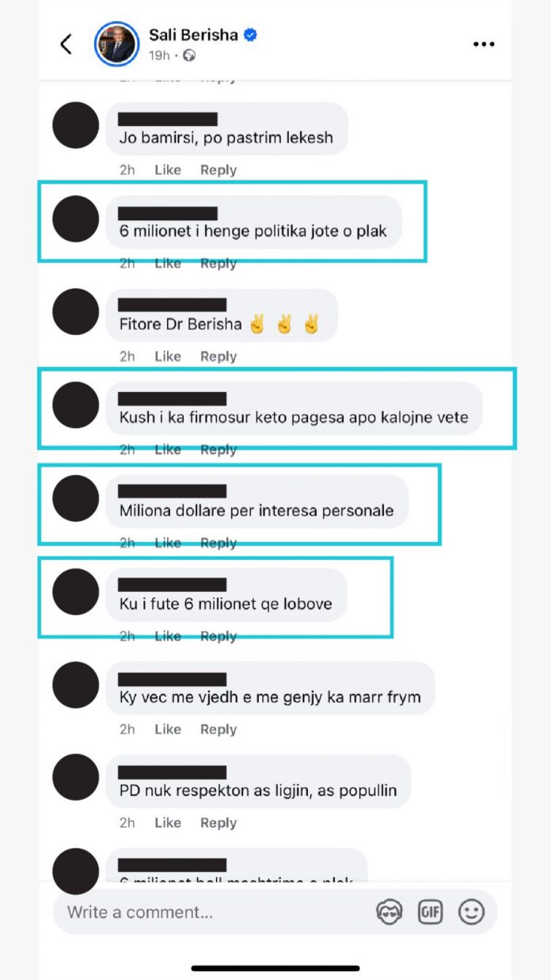Like the 'Ky vec me vjedh' comment
Viewport: 551px width, 980px height.
click(x=167, y=730)
